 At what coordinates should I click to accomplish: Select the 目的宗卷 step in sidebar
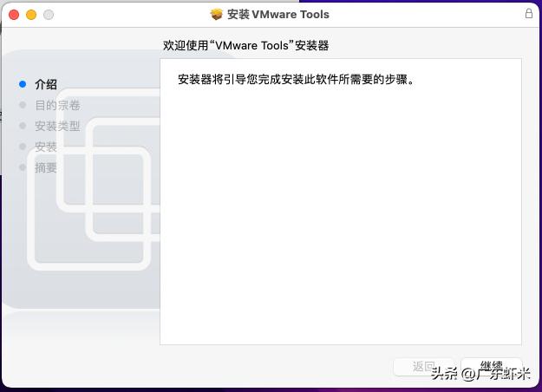(57, 105)
